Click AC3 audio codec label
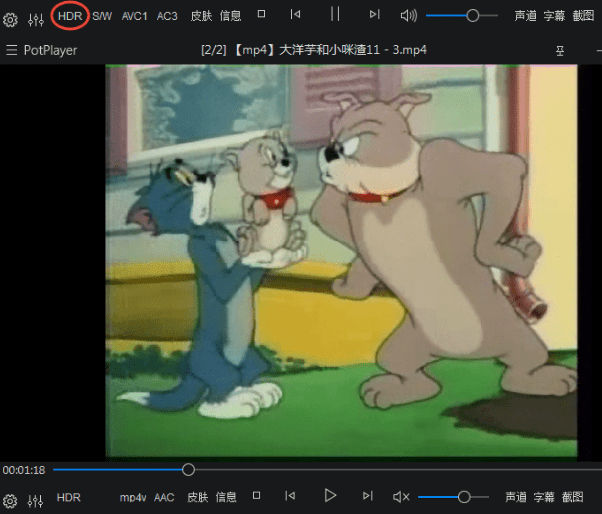Viewport: 602px width, 514px height. click(x=167, y=16)
